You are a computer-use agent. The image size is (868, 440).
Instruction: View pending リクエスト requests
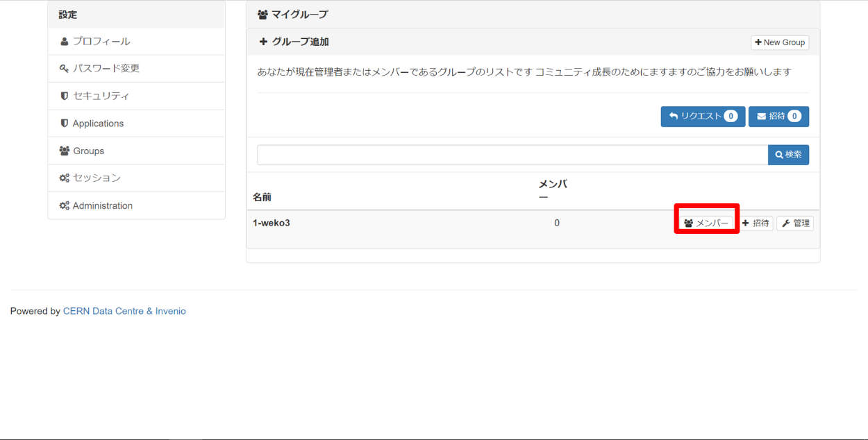[x=703, y=117]
